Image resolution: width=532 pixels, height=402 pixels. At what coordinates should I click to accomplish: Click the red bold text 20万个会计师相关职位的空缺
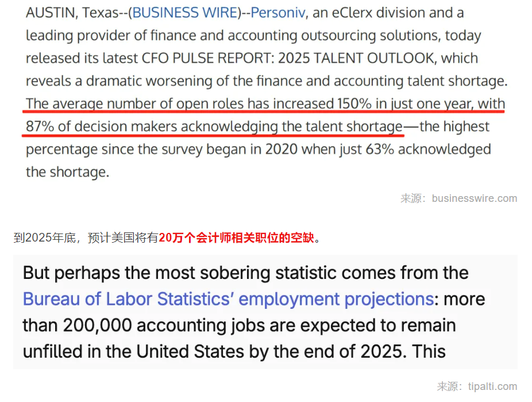(237, 238)
